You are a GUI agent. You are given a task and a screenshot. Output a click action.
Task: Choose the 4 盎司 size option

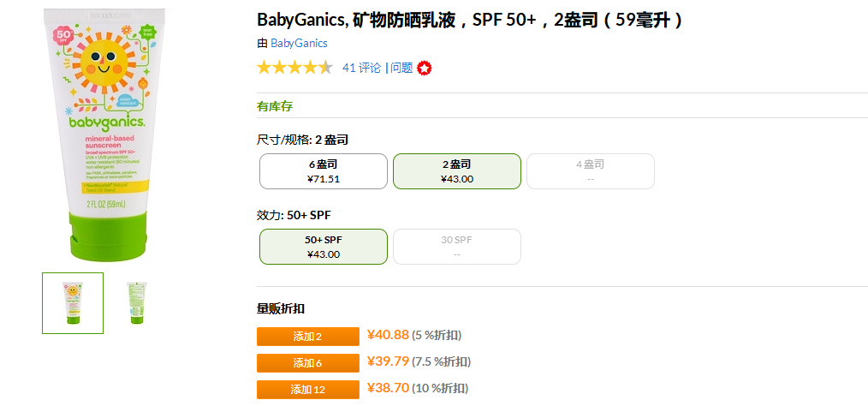click(x=590, y=171)
